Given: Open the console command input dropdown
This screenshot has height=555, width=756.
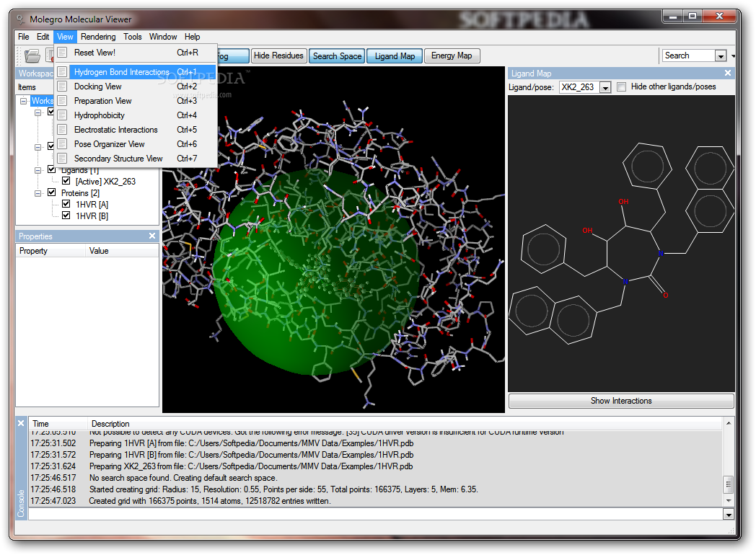Looking at the screenshot, I should [x=729, y=515].
